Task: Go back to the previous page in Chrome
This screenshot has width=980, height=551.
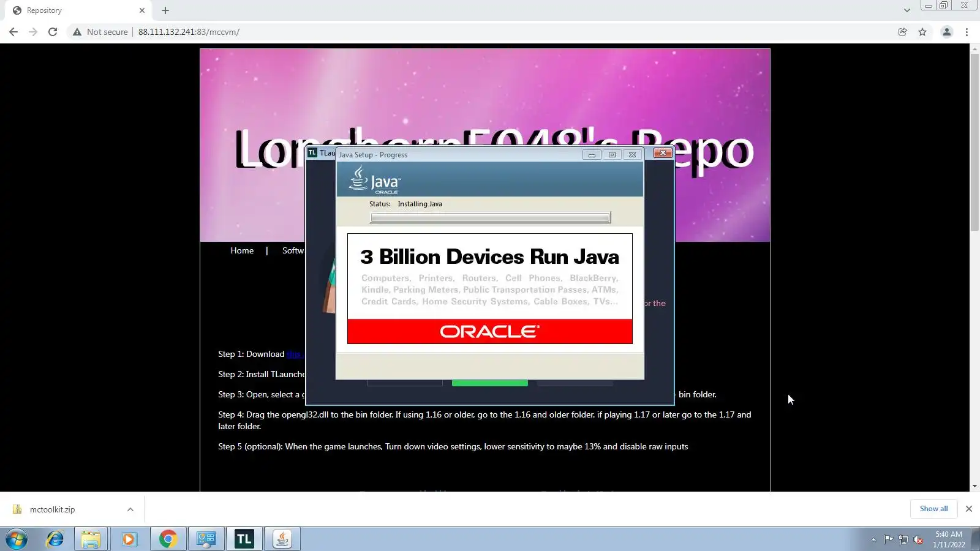Action: (x=13, y=32)
